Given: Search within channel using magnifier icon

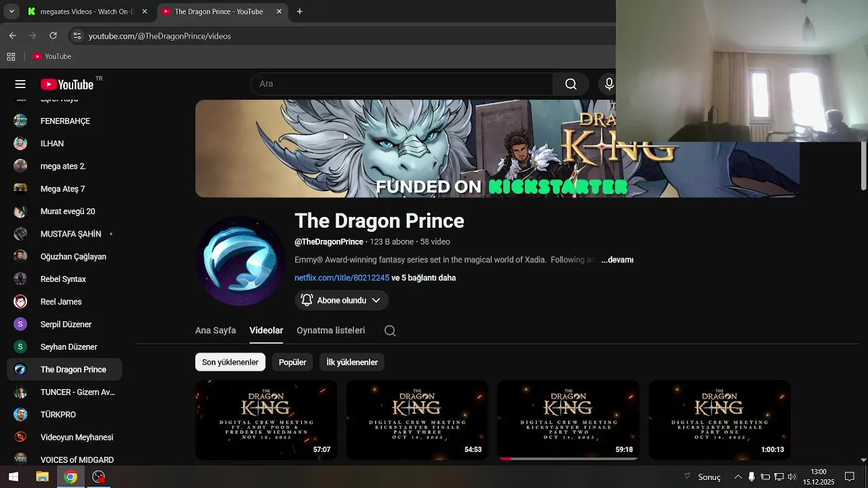Looking at the screenshot, I should (x=390, y=331).
